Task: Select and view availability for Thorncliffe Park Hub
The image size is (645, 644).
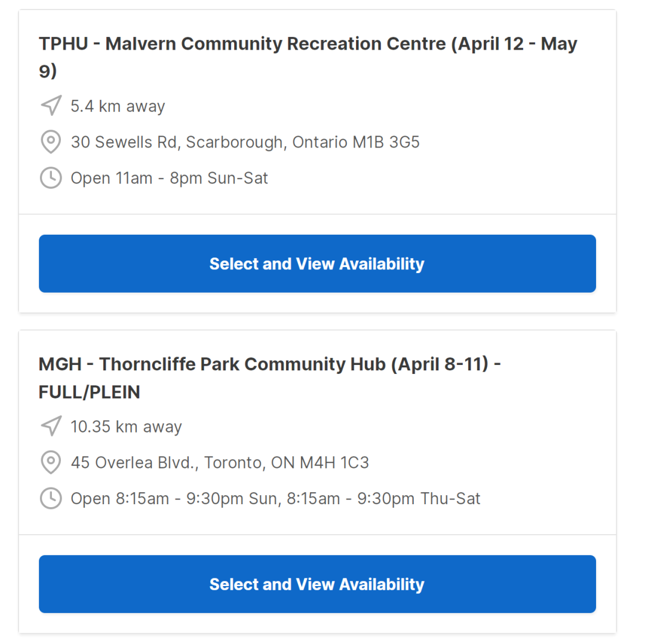Action: click(x=317, y=584)
